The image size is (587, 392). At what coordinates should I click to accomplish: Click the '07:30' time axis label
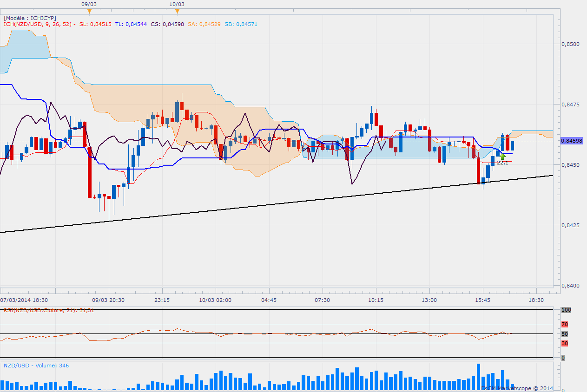pyautogui.click(x=322, y=300)
